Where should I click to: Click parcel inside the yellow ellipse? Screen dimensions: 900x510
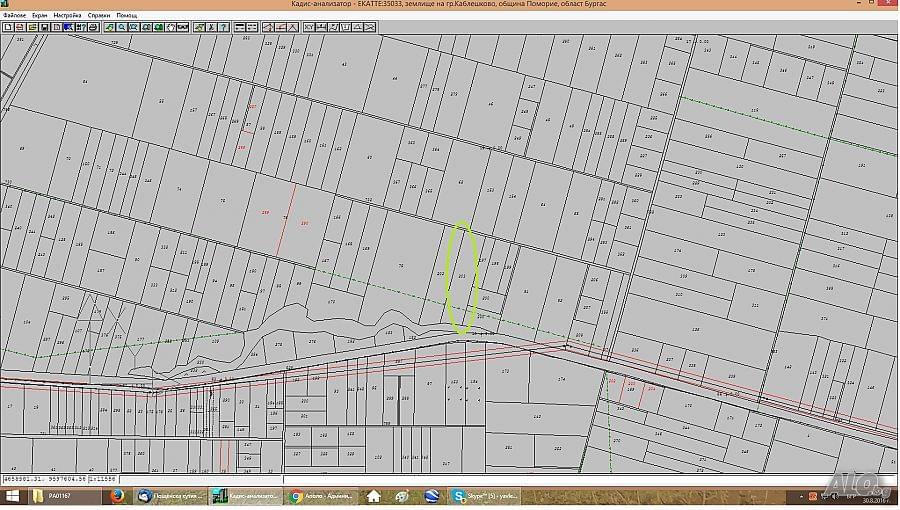pyautogui.click(x=461, y=277)
